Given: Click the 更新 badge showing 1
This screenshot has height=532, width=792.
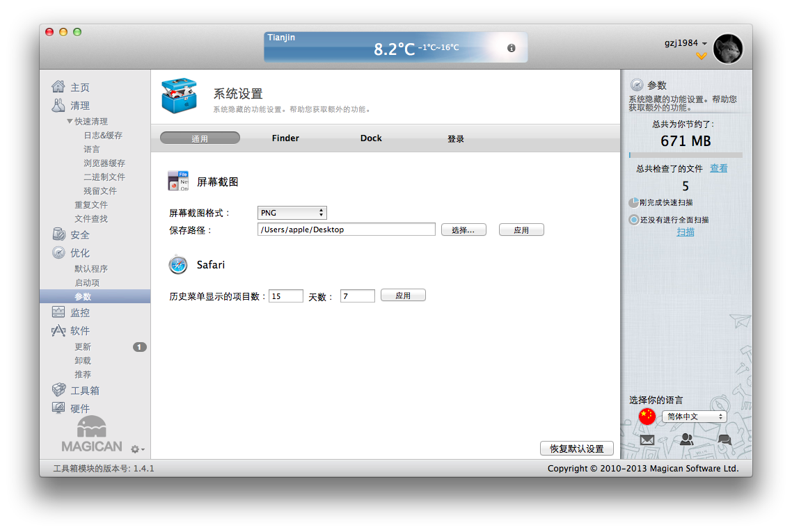Looking at the screenshot, I should [139, 347].
